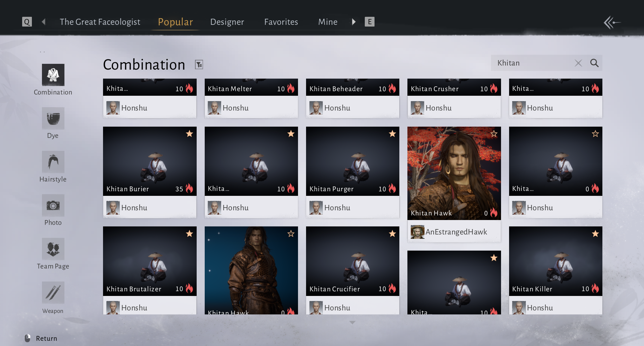Click the E next-tab key icon

pos(369,22)
